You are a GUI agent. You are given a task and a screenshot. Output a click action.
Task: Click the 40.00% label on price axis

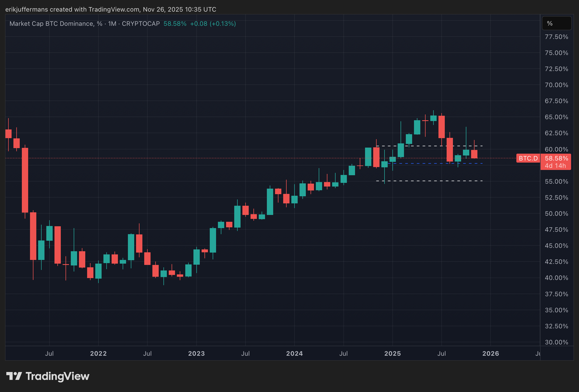pyautogui.click(x=556, y=278)
